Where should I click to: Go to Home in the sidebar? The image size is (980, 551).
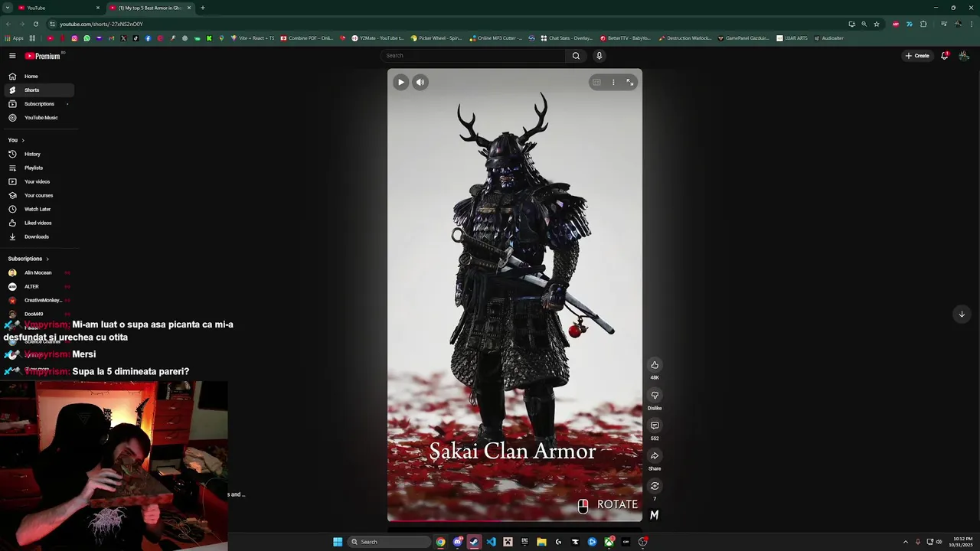click(x=38, y=77)
